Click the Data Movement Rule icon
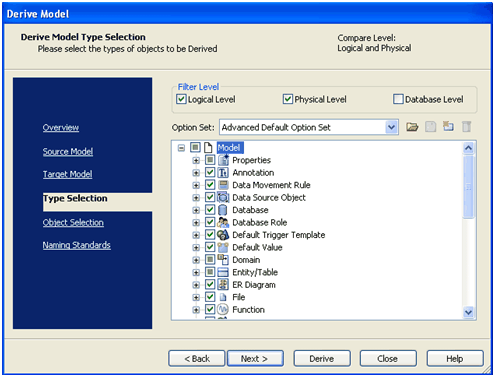The image size is (495, 377). click(x=223, y=185)
